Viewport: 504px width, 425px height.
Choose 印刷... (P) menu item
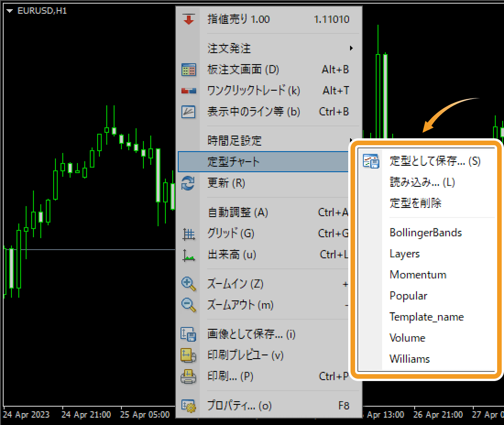(263, 376)
